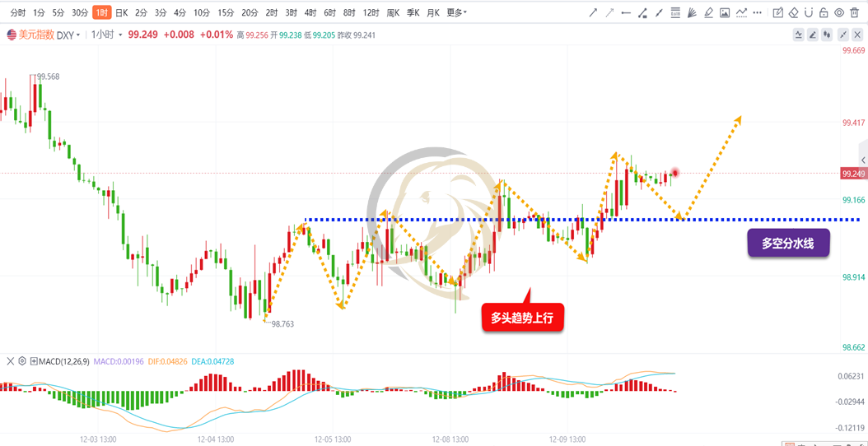
Task: Switch to the 30分 timeframe
Action: (80, 12)
